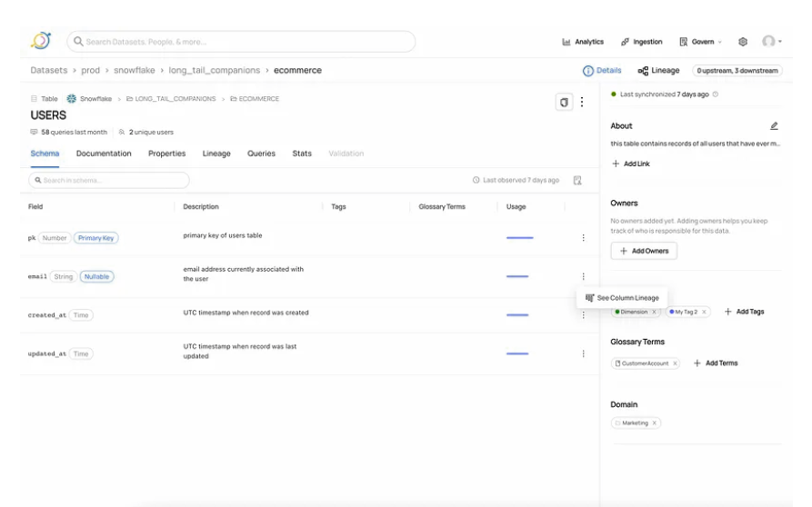Screen dimensions: 812x507
Task: Click the DataHub logo icon
Action: (41, 41)
